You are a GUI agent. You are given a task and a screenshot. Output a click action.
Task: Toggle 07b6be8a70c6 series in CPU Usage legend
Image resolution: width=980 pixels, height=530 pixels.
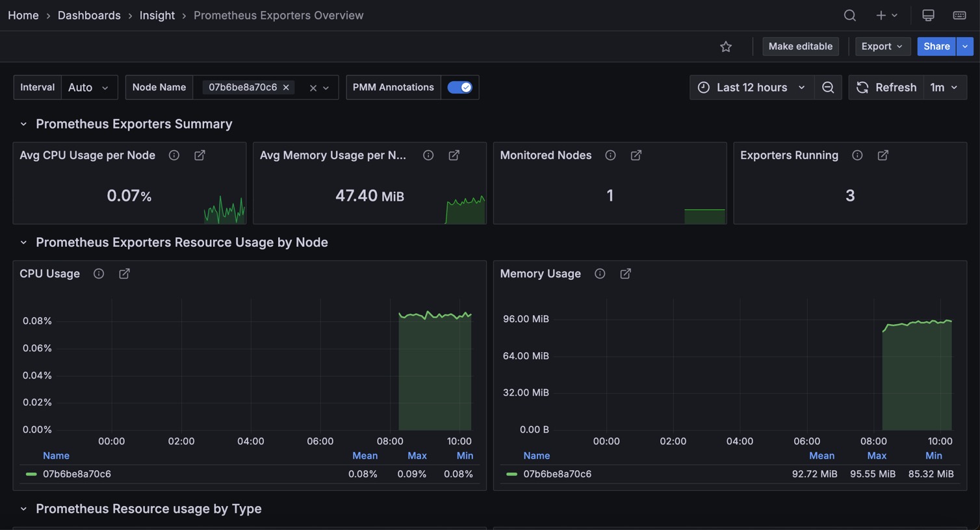tap(77, 474)
